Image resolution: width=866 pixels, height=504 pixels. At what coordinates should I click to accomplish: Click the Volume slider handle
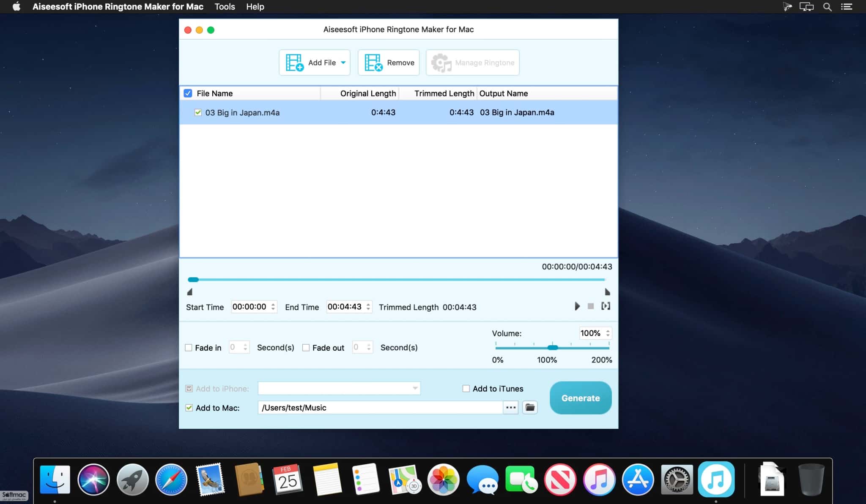pos(553,347)
